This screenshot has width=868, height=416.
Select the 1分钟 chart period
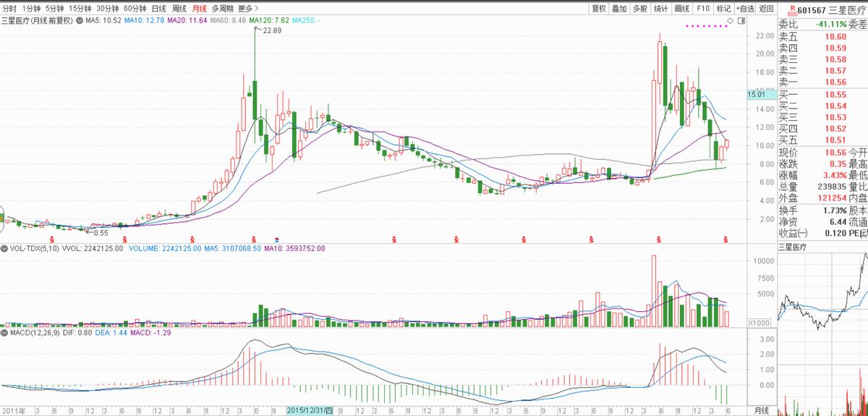(31, 9)
